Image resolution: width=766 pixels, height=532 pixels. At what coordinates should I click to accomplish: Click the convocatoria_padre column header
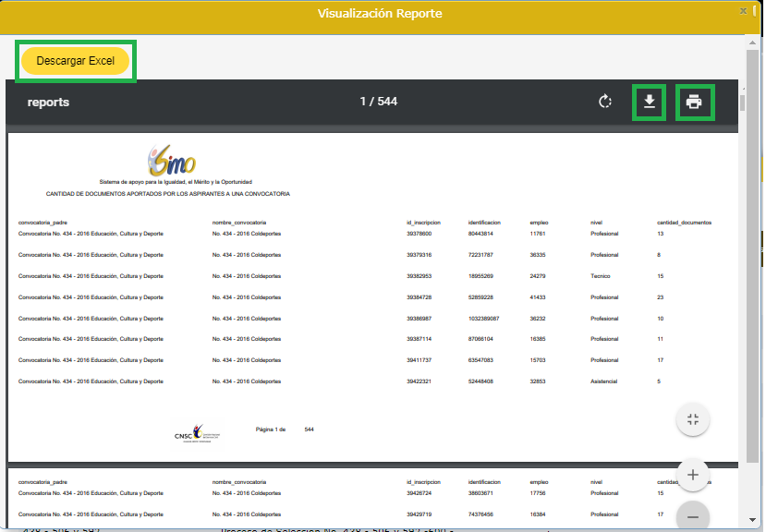tap(43, 223)
